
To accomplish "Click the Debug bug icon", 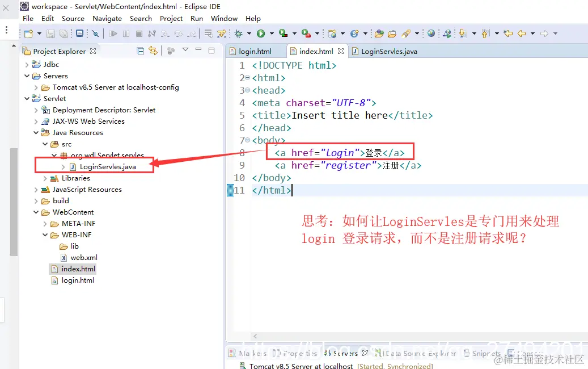I will click(239, 34).
